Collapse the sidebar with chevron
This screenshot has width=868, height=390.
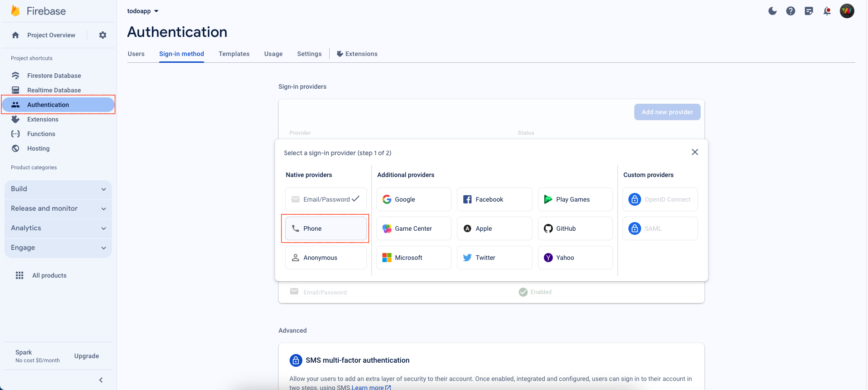tap(101, 380)
